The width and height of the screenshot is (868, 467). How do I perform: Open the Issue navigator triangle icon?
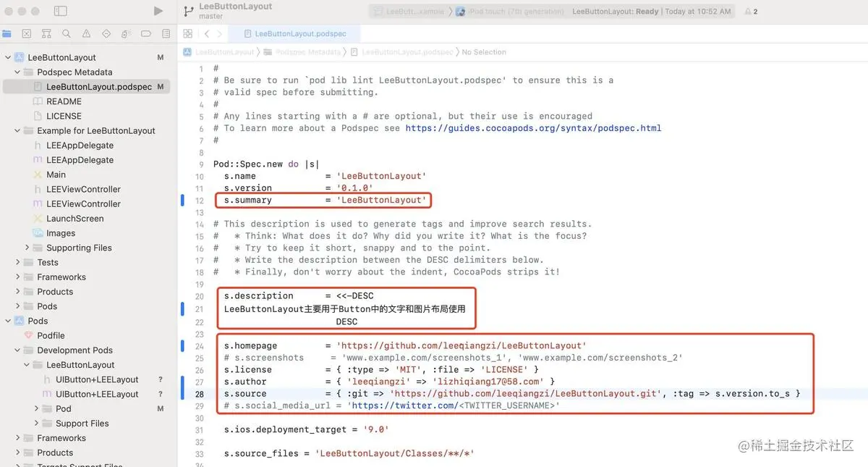(x=87, y=33)
